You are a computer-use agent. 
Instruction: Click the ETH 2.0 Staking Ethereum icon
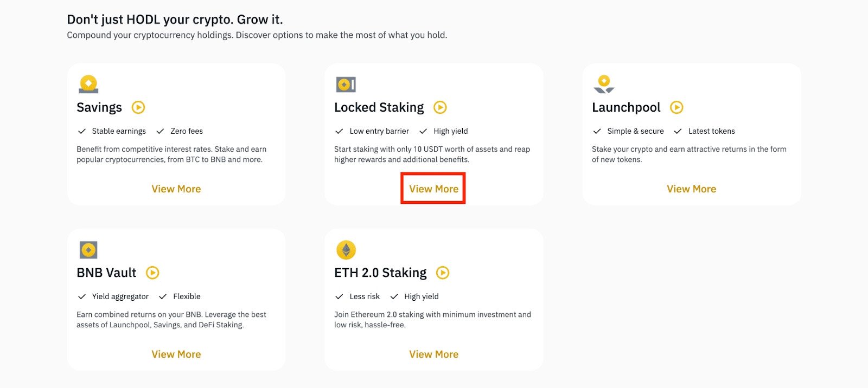(346, 250)
